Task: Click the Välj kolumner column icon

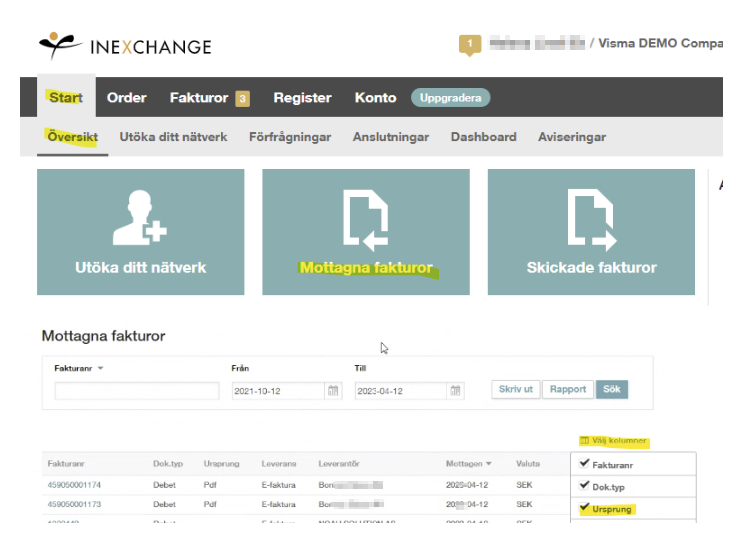Action: pyautogui.click(x=585, y=440)
